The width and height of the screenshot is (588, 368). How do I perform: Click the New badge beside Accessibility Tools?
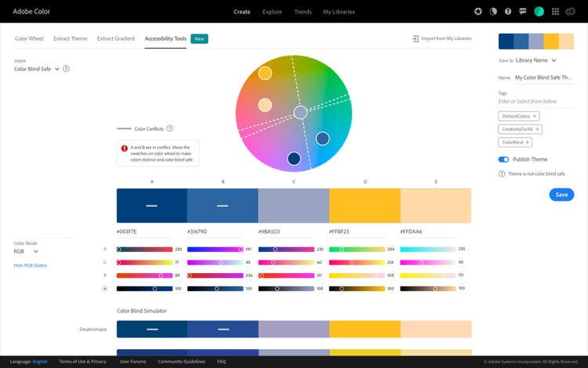click(x=199, y=38)
